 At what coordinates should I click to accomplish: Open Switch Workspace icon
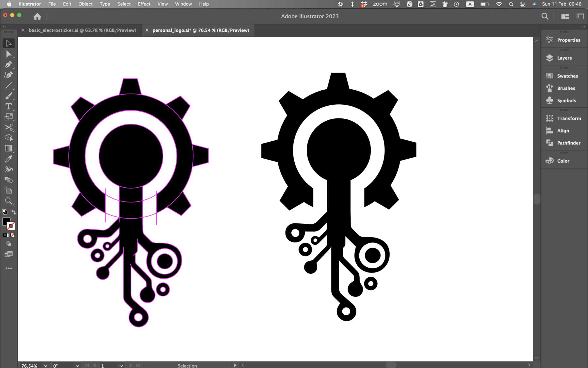[x=580, y=16]
